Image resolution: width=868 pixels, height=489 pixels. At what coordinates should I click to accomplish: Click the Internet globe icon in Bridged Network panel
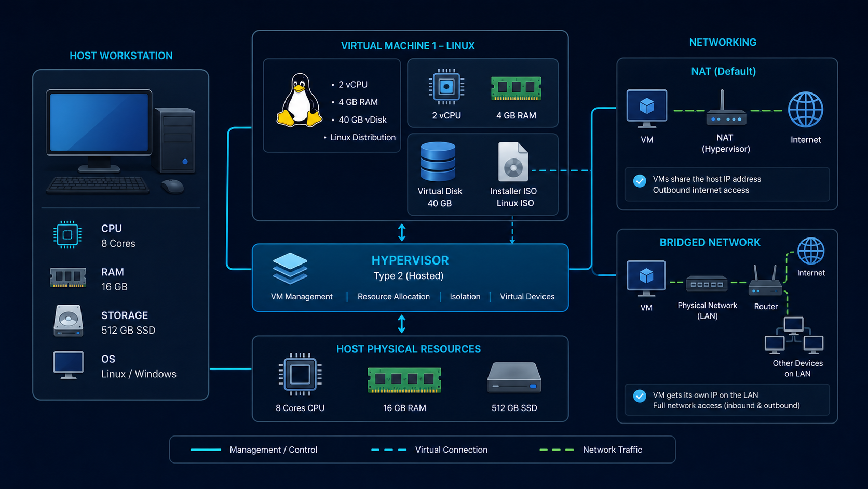[811, 251]
